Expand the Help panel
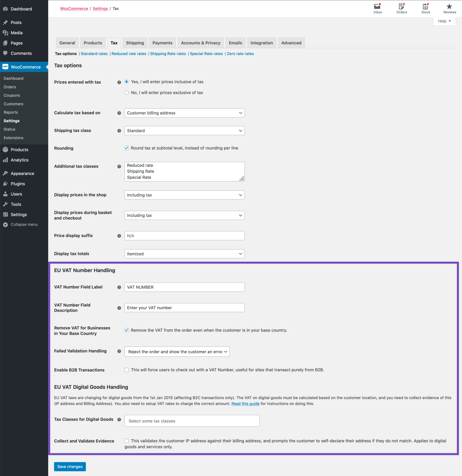The image size is (462, 476). [x=444, y=21]
